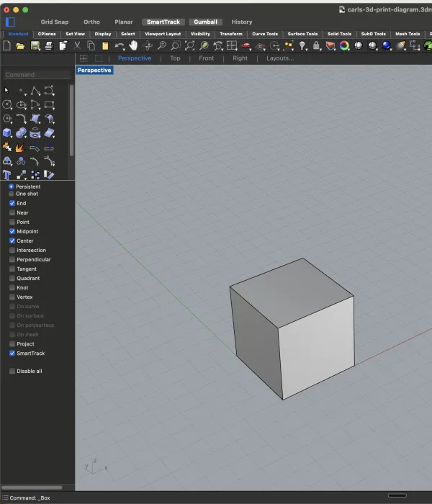Open the Layers icon in toolbar
Image resolution: width=432 pixels, height=504 pixels.
click(x=330, y=45)
